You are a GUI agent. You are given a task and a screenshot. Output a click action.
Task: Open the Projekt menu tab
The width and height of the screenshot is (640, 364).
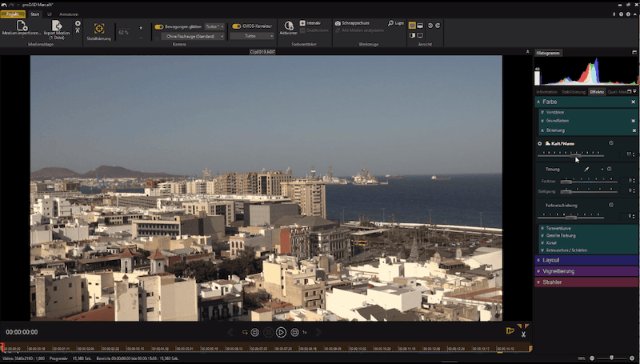(x=13, y=14)
